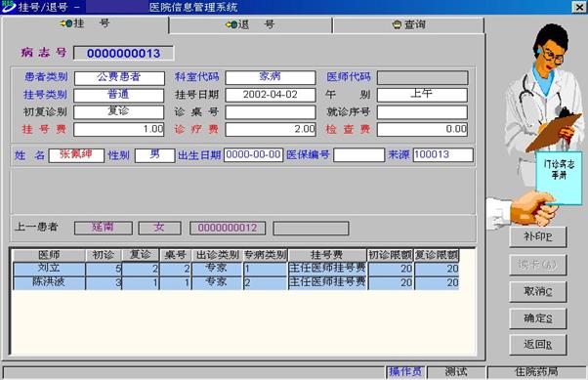Click the greyed 医师代码 field

(423, 77)
